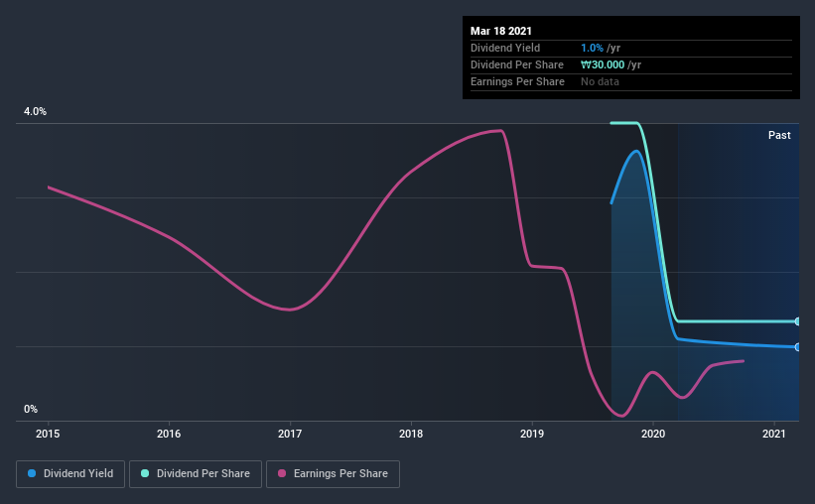Toggle the Dividend Per Share legend button
Screen dimensions: 815x504
pyautogui.click(x=196, y=474)
